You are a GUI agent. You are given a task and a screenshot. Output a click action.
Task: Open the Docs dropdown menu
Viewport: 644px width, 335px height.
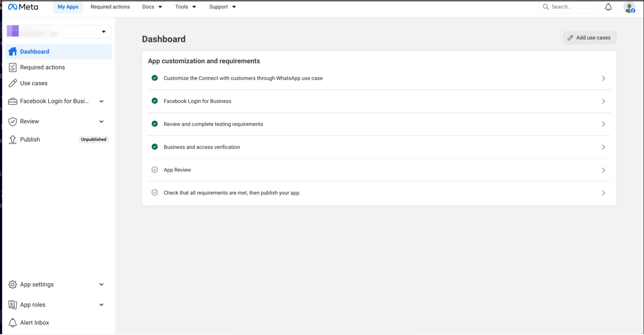pyautogui.click(x=152, y=7)
